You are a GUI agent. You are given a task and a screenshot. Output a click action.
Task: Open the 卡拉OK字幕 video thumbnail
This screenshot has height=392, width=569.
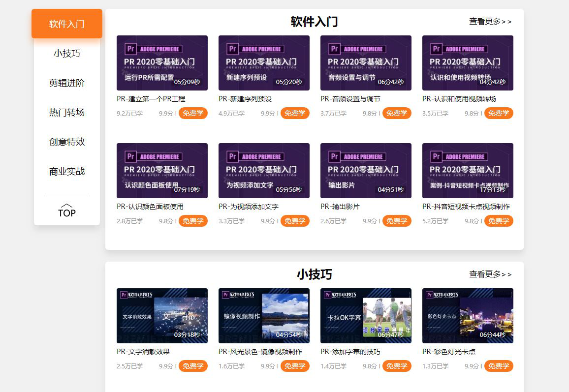click(366, 315)
